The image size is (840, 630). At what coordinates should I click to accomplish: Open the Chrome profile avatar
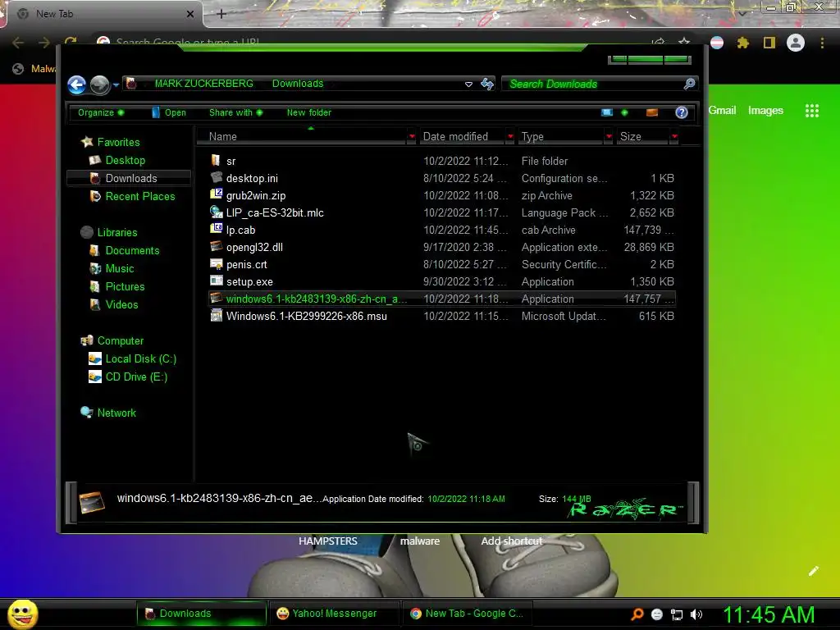pyautogui.click(x=796, y=43)
